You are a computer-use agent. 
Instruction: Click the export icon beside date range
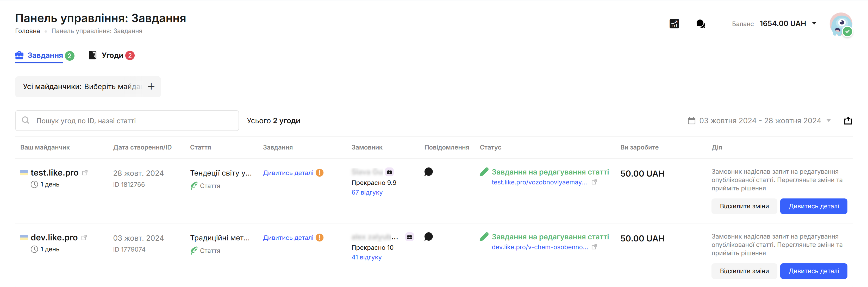(x=848, y=121)
